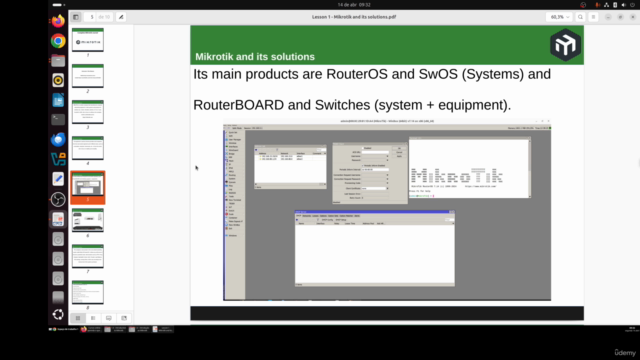Open Rhythmbox speaker icon in dock
Viewport: 640px width, 360px height.
pyautogui.click(x=58, y=80)
